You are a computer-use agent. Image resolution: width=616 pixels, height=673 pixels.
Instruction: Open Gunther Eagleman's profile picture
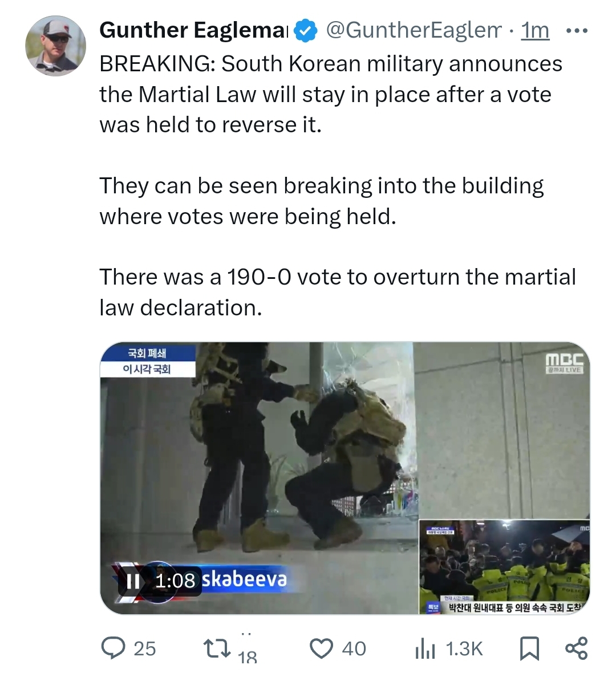coord(56,46)
